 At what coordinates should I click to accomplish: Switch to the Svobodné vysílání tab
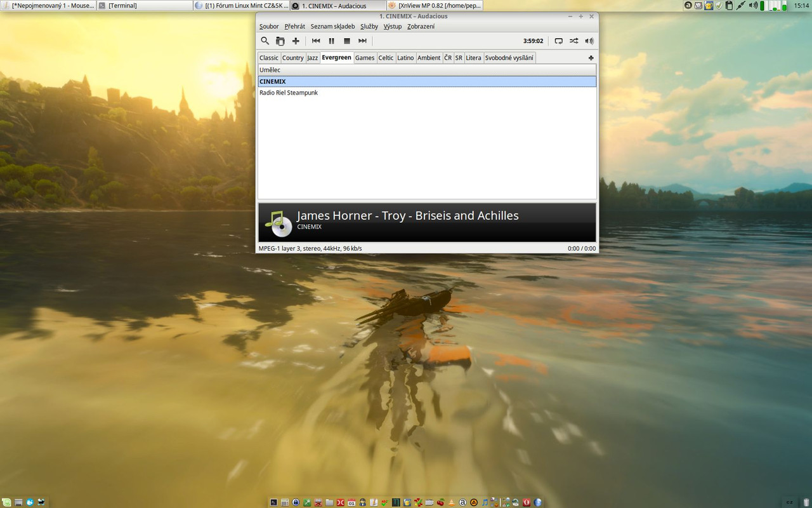(x=509, y=58)
